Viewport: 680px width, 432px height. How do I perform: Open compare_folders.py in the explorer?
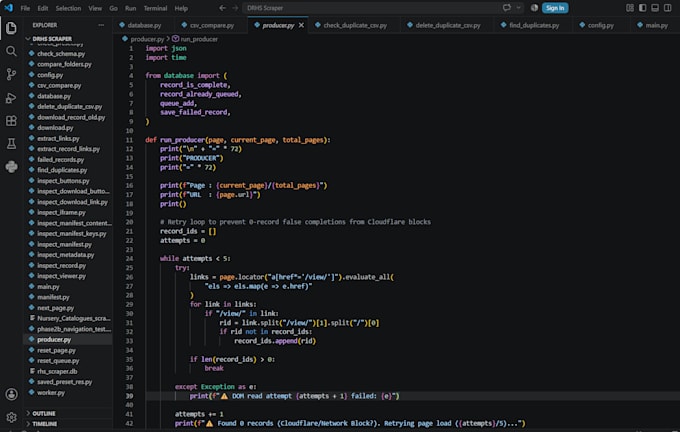[64, 64]
